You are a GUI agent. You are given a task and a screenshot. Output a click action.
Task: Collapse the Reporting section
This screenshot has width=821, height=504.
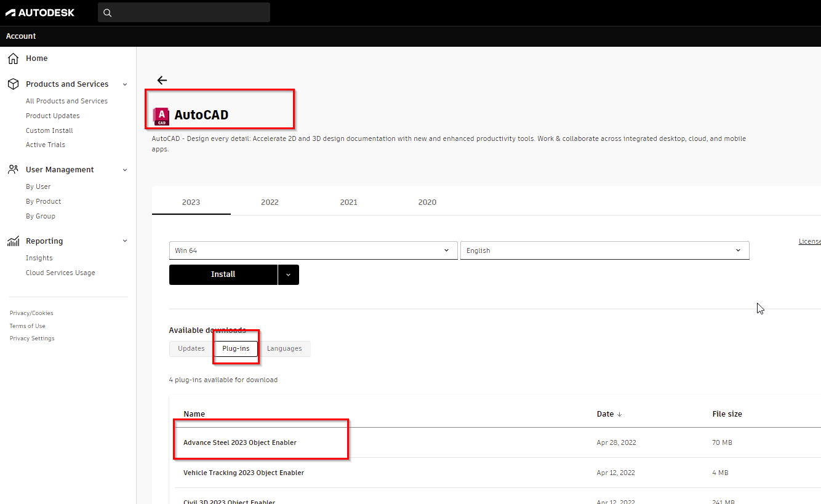[x=125, y=241]
